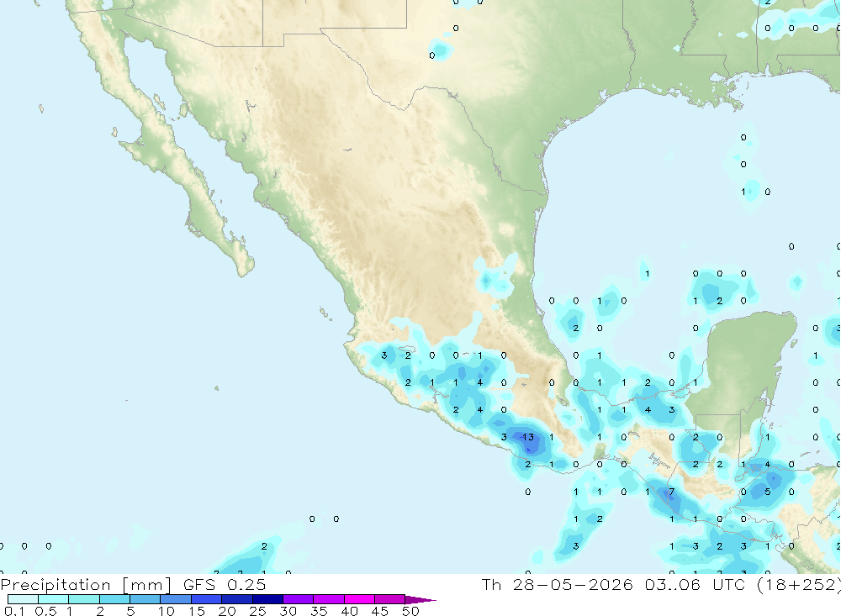Click the '5' precipitation value on the map
Screen dimensions: 841x616
coord(768,492)
